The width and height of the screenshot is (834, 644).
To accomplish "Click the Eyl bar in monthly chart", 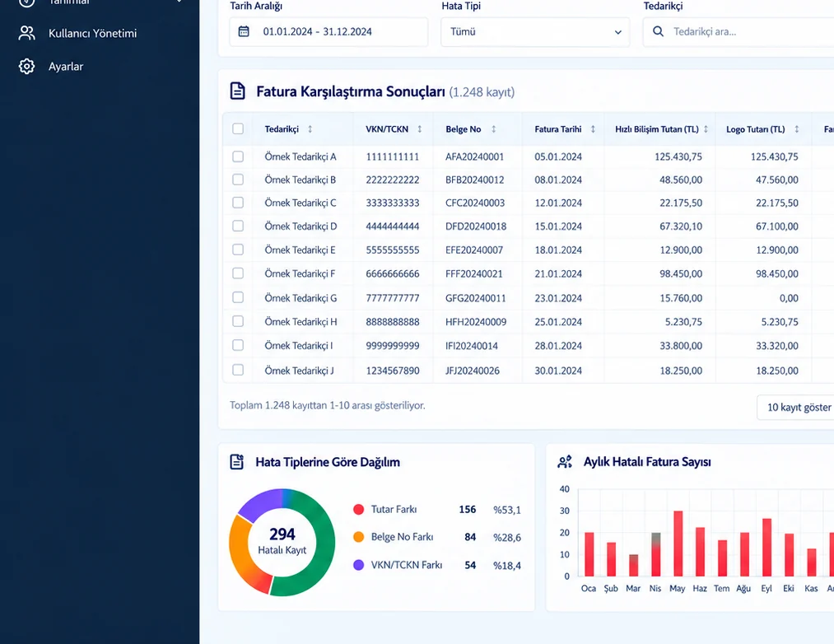I will (766, 547).
